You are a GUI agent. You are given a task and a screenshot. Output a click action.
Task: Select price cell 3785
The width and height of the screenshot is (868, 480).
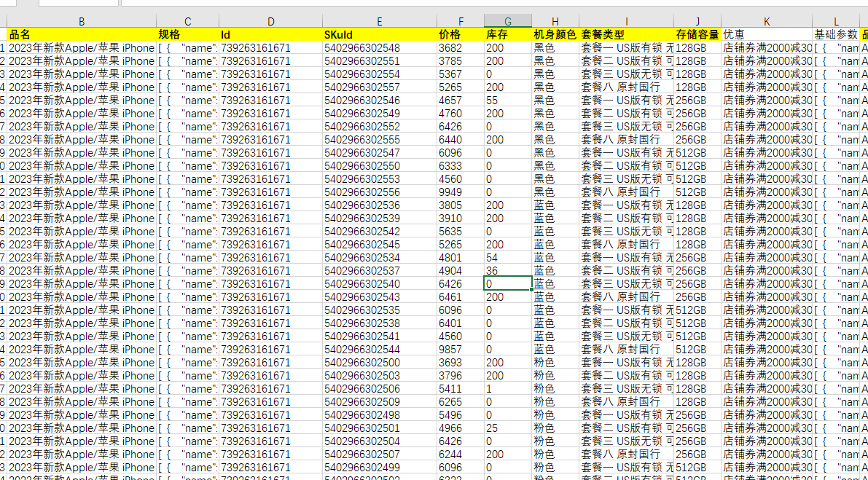pos(461,61)
